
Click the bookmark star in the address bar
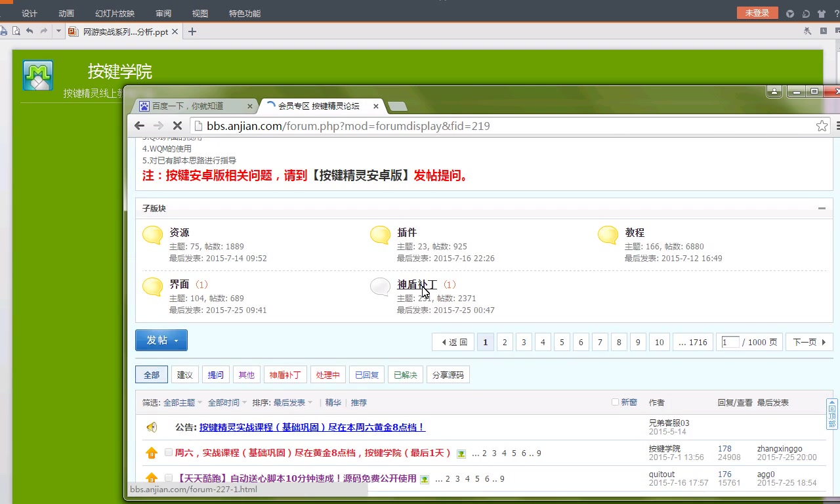click(821, 125)
